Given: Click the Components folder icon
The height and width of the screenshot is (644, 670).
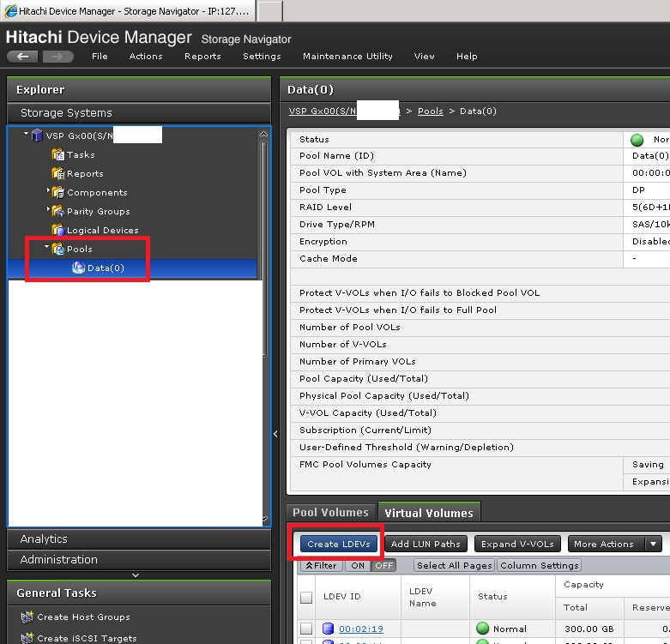Looking at the screenshot, I should [x=57, y=192].
